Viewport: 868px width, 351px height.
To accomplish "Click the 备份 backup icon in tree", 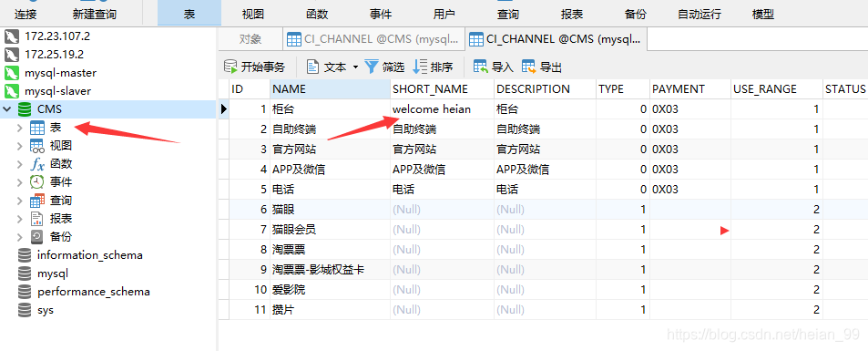I will pos(37,237).
